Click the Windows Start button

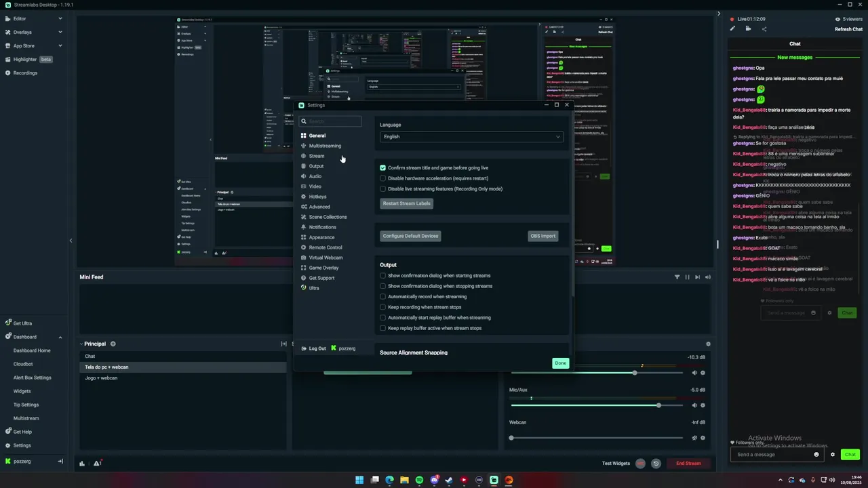click(x=359, y=480)
